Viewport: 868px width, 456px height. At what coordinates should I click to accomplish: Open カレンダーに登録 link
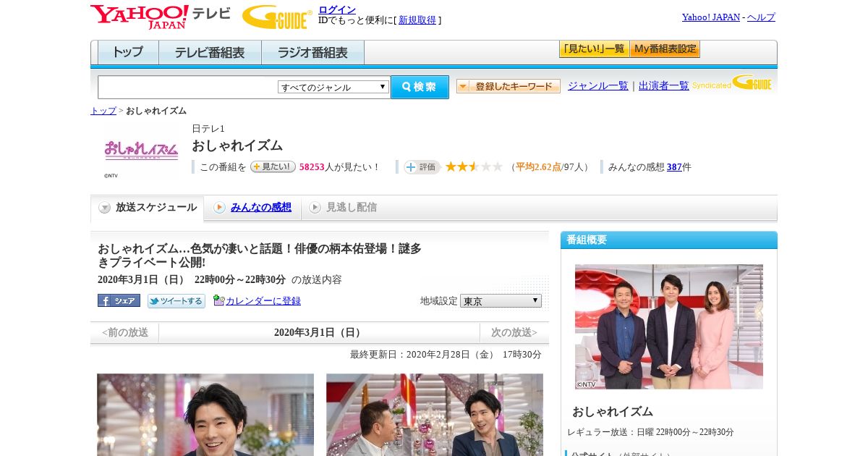click(263, 301)
